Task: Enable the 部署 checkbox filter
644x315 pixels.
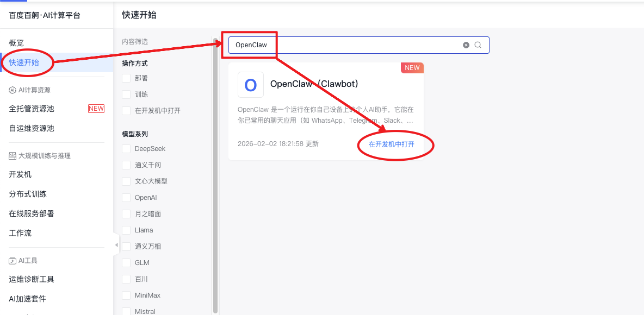Action: 126,78
